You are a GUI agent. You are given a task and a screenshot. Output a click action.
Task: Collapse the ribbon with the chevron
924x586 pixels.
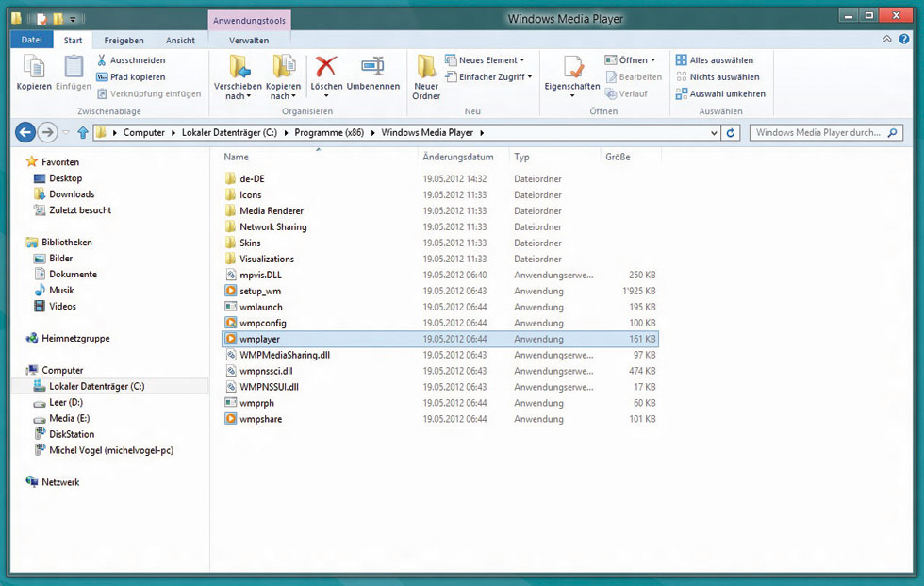887,40
